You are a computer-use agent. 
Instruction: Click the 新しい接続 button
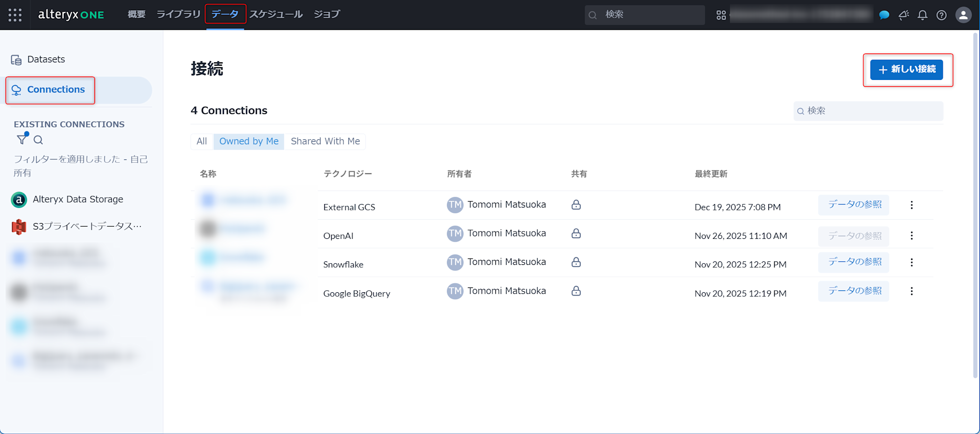[x=906, y=70]
